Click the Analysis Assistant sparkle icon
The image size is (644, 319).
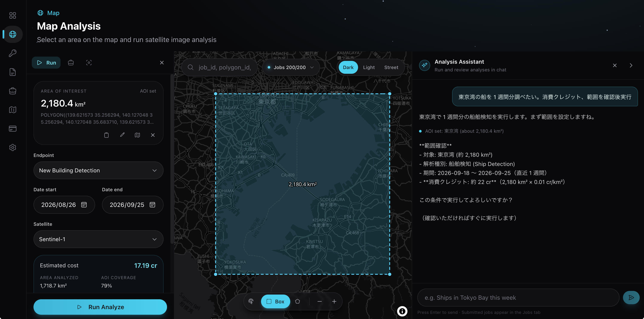[424, 65]
